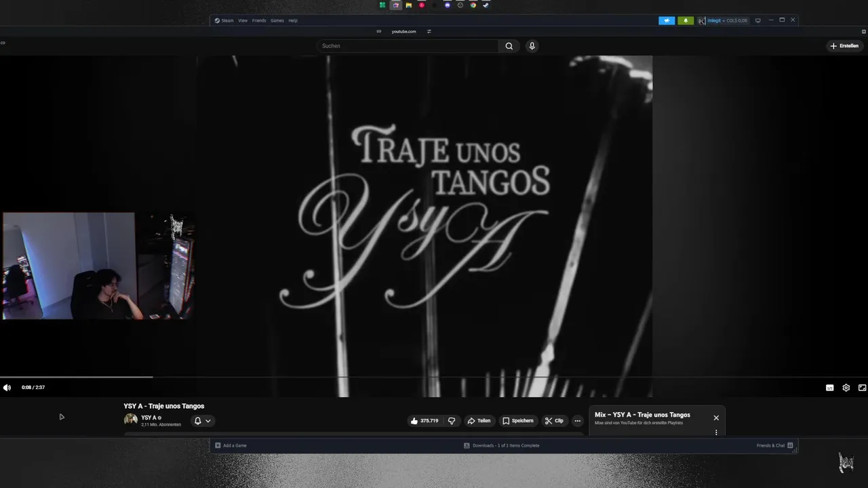Click Steam Big Picture mode monitor icon
The height and width of the screenshot is (488, 868).
(758, 20)
